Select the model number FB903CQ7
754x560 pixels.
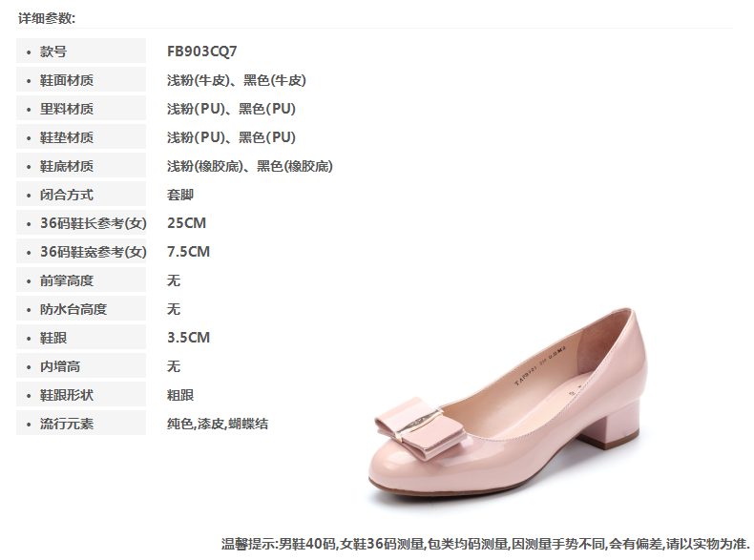coord(202,52)
